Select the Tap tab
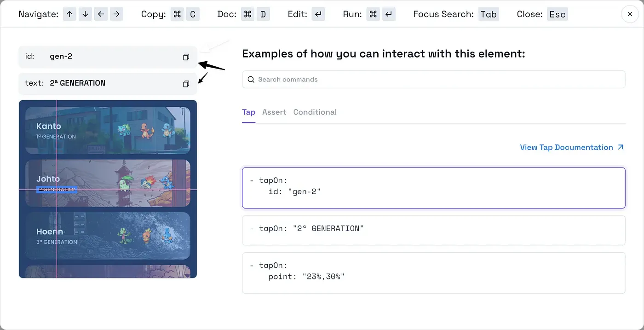Image resolution: width=644 pixels, height=330 pixels. [x=248, y=112]
